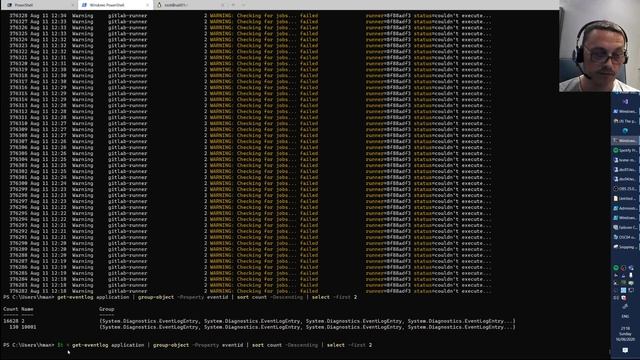
Task: Open the taskbar clock showing Sunday
Action: click(x=625, y=333)
